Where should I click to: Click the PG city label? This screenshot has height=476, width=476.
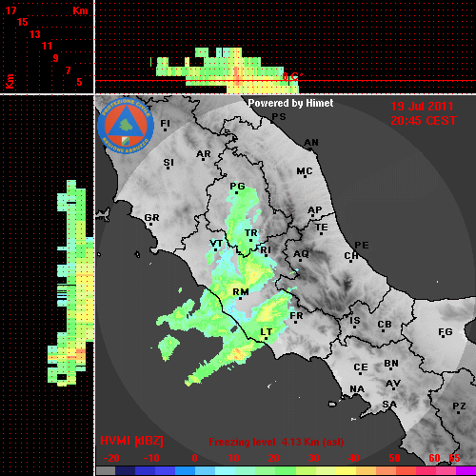click(x=237, y=187)
